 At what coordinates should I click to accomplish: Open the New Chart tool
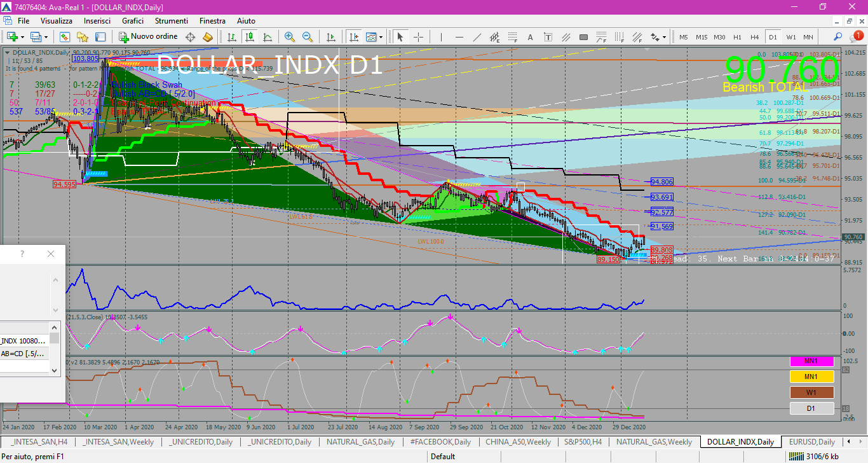(12, 37)
